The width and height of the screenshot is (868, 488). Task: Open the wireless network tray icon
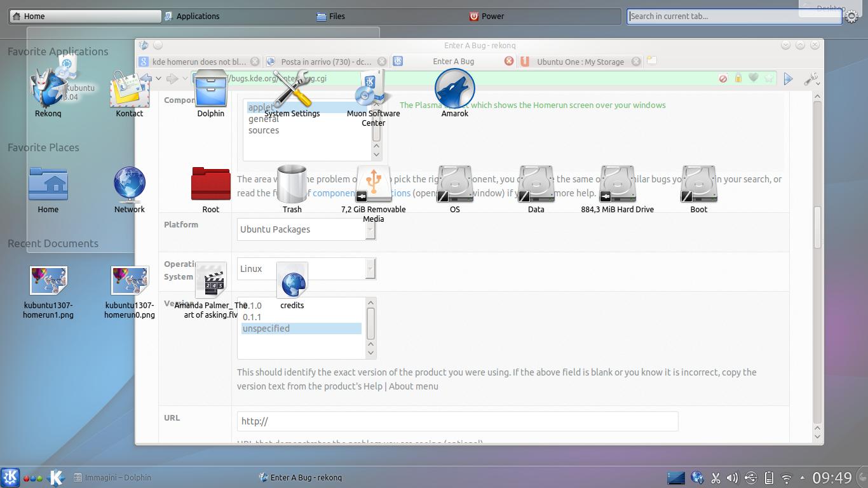[x=786, y=478]
